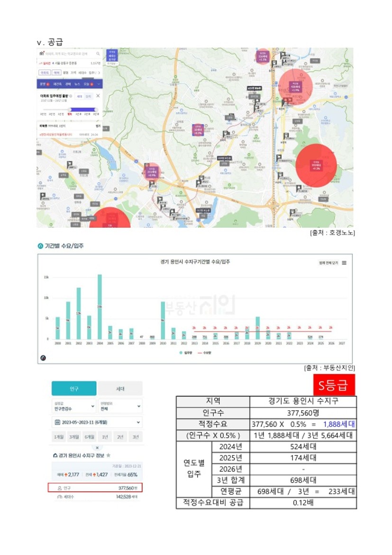392x555 pixels.
Task: Click the magnifier search icon in the Hogangnono panel
Action: coord(98,54)
